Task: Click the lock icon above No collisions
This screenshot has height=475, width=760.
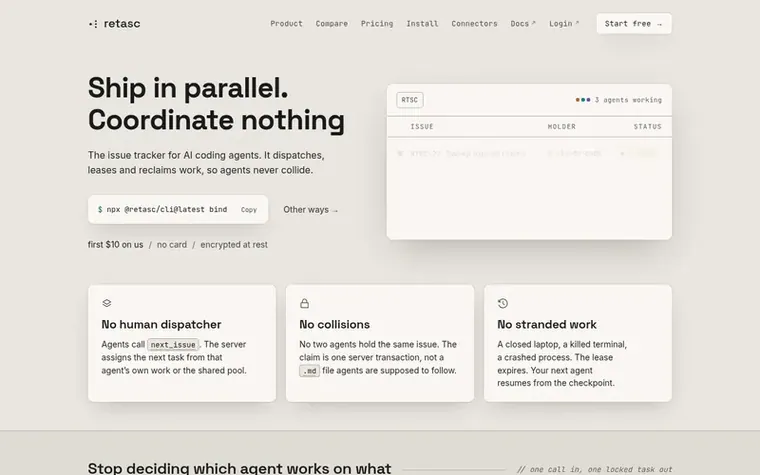Action: tap(304, 303)
